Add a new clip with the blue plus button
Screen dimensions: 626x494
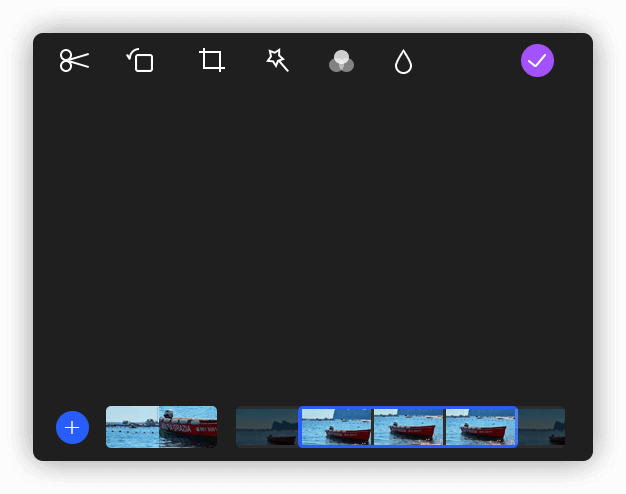pos(72,427)
